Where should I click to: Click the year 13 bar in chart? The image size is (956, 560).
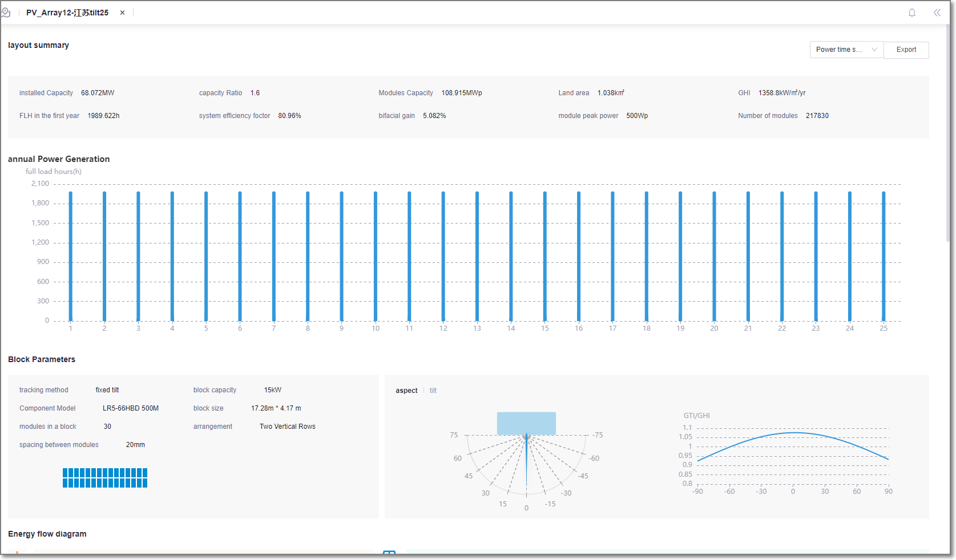pos(477,256)
